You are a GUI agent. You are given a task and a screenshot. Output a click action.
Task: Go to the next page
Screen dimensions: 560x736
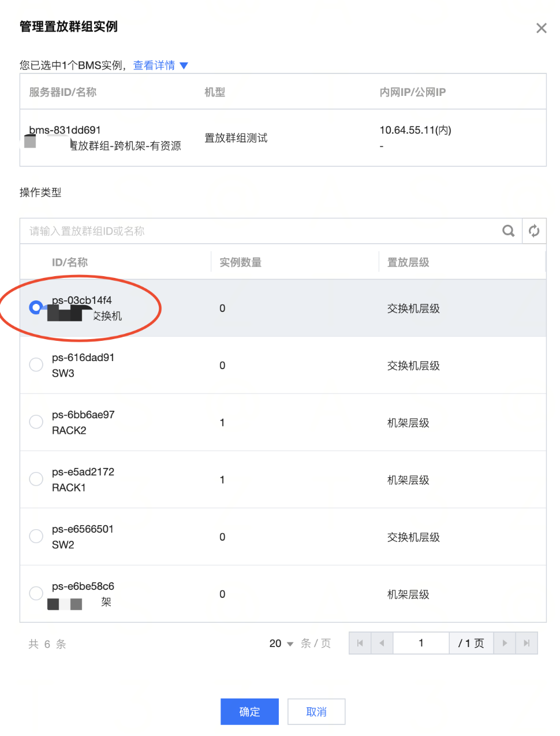coord(505,643)
